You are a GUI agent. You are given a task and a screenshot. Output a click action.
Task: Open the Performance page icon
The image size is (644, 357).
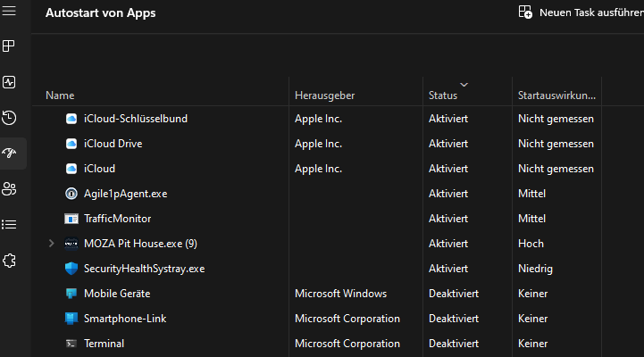coord(9,82)
